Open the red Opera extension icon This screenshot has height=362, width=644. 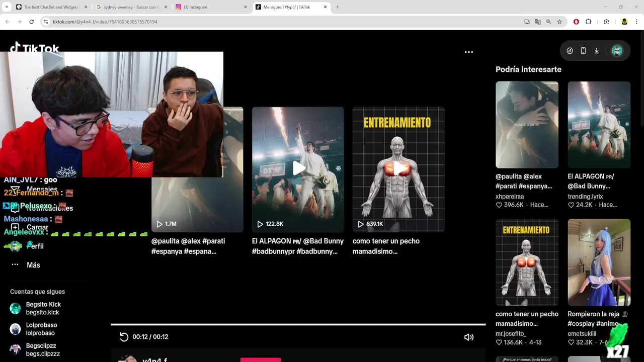(576, 22)
